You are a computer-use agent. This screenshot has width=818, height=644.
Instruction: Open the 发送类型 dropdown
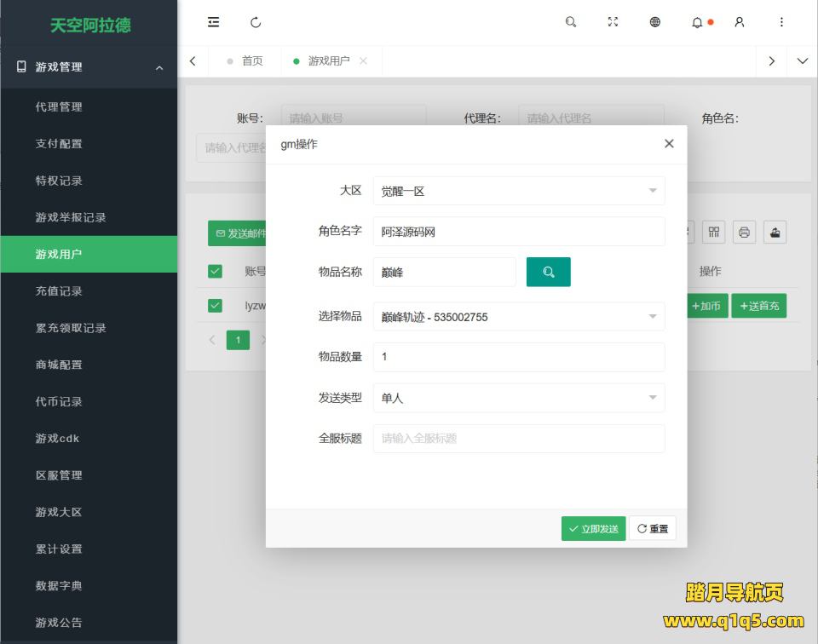(518, 398)
